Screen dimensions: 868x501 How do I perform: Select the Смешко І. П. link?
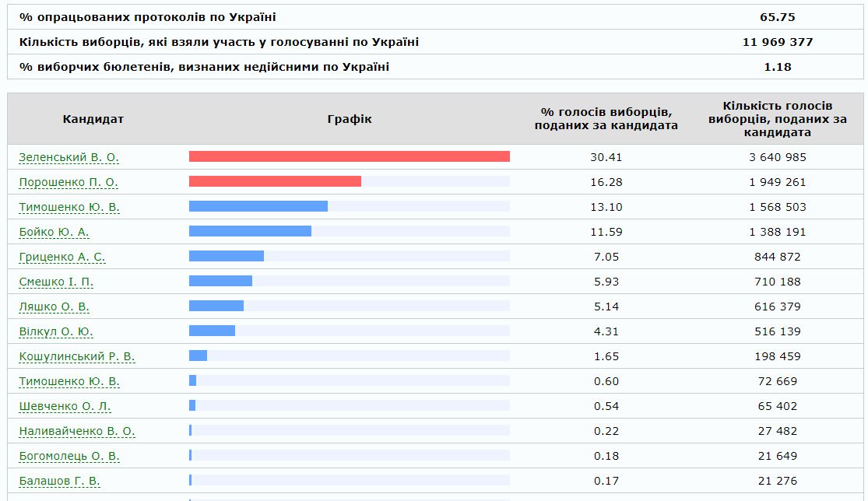[x=56, y=282]
